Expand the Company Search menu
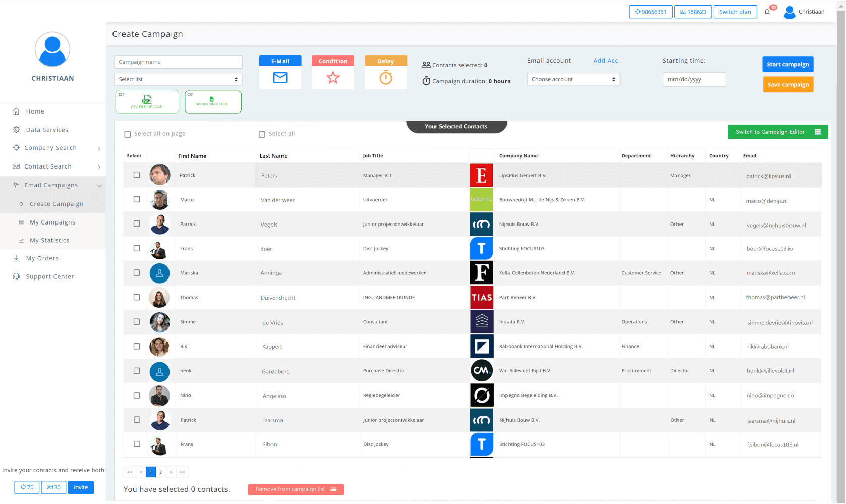 [x=50, y=148]
